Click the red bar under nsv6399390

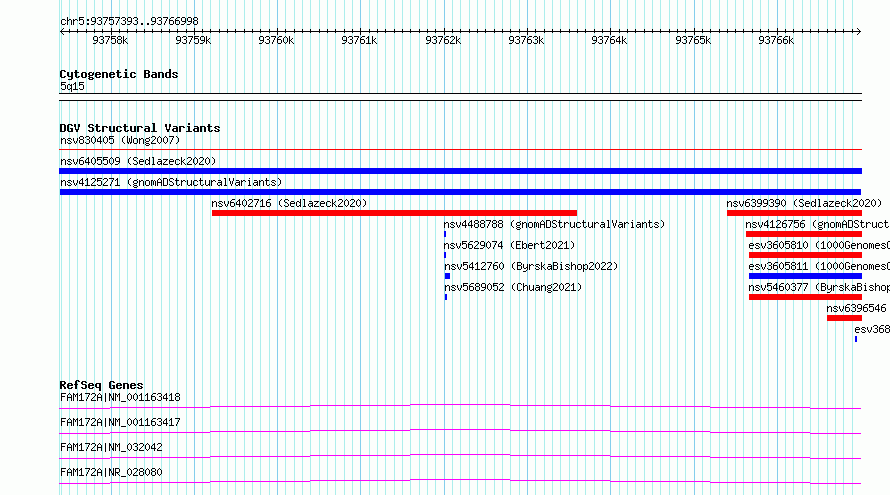click(x=795, y=213)
